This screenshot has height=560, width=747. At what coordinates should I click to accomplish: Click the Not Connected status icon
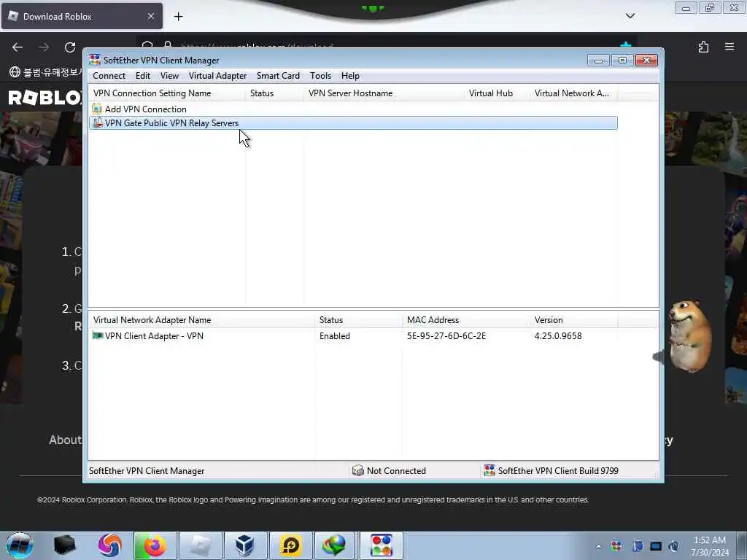pyautogui.click(x=357, y=470)
